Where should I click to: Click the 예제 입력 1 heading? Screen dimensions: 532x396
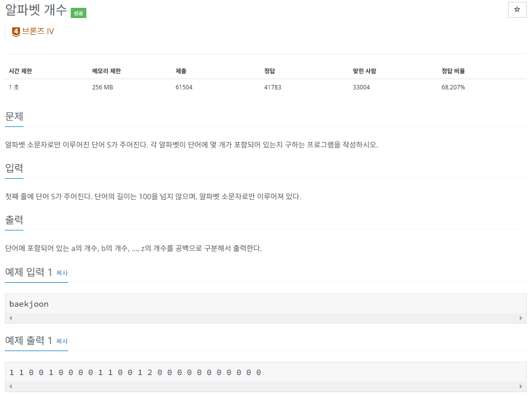28,272
